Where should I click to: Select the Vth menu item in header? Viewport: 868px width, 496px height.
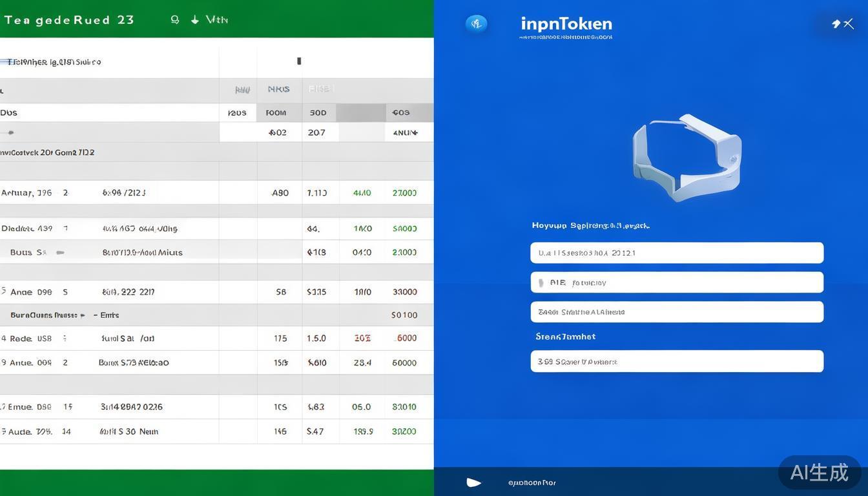coord(218,19)
